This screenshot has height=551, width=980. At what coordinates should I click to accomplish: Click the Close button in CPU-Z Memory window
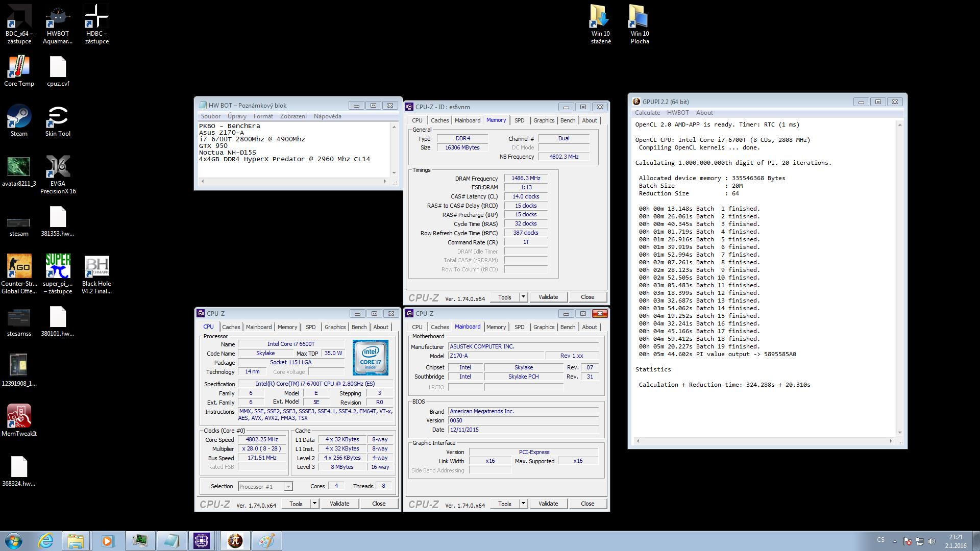tap(587, 297)
